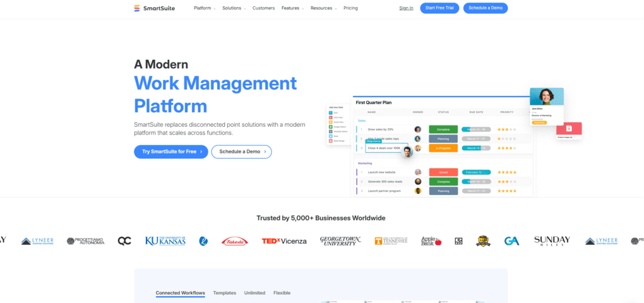Click priority stars for Grow sales by 25%
644x303 pixels.
507,129
